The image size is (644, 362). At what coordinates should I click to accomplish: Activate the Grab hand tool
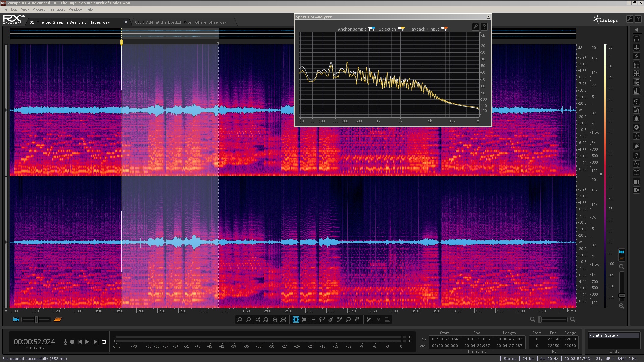click(x=357, y=320)
